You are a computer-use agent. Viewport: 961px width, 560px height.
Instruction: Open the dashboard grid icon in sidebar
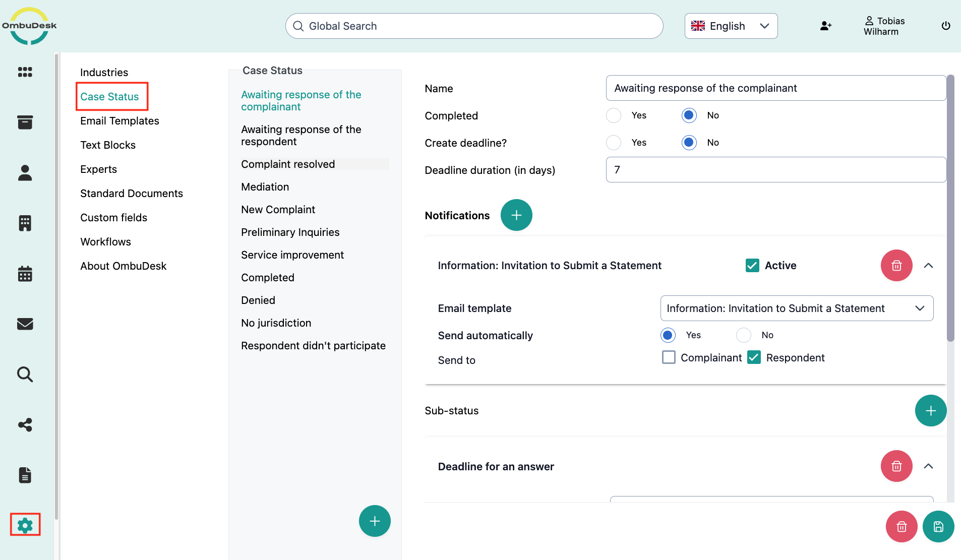(25, 72)
